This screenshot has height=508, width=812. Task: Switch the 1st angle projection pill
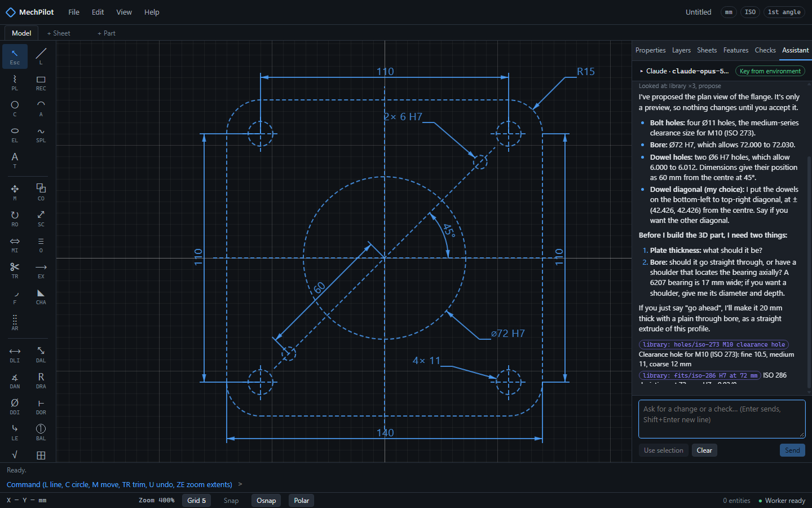784,12
